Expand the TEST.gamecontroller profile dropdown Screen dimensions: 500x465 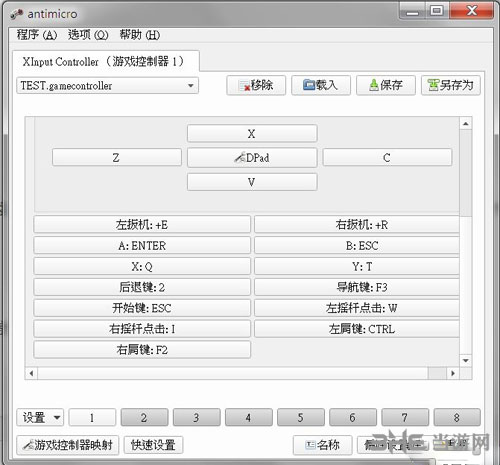tap(107, 86)
